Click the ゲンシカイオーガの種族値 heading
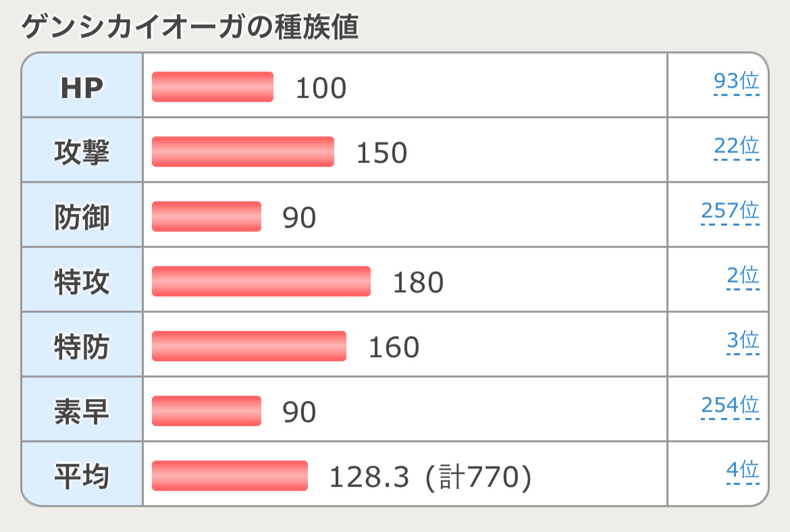 tap(190, 27)
